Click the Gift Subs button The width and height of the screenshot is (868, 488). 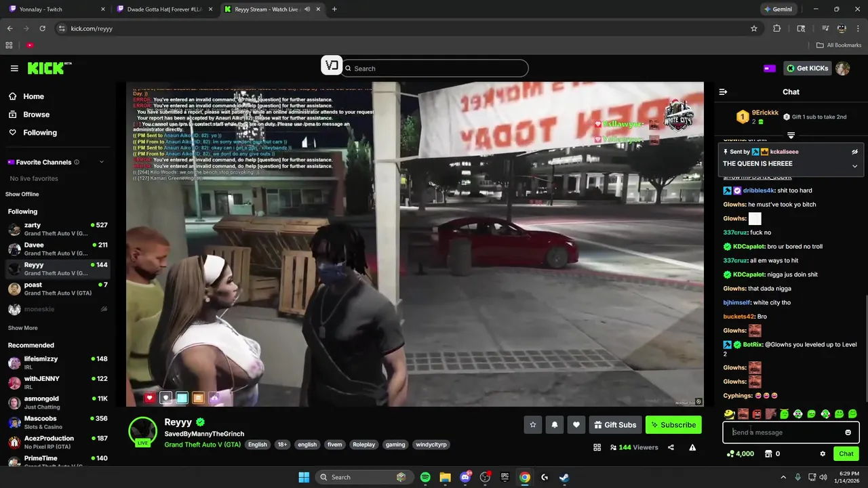pyautogui.click(x=615, y=425)
